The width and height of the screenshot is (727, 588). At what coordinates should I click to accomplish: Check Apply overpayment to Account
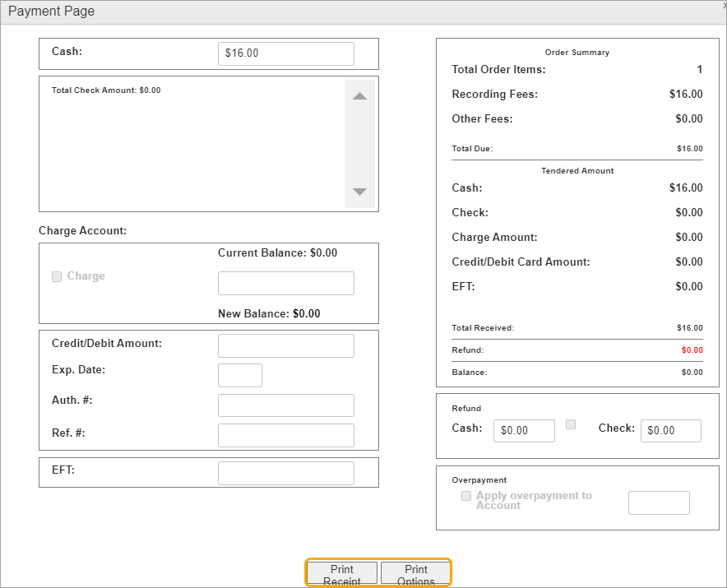(466, 496)
